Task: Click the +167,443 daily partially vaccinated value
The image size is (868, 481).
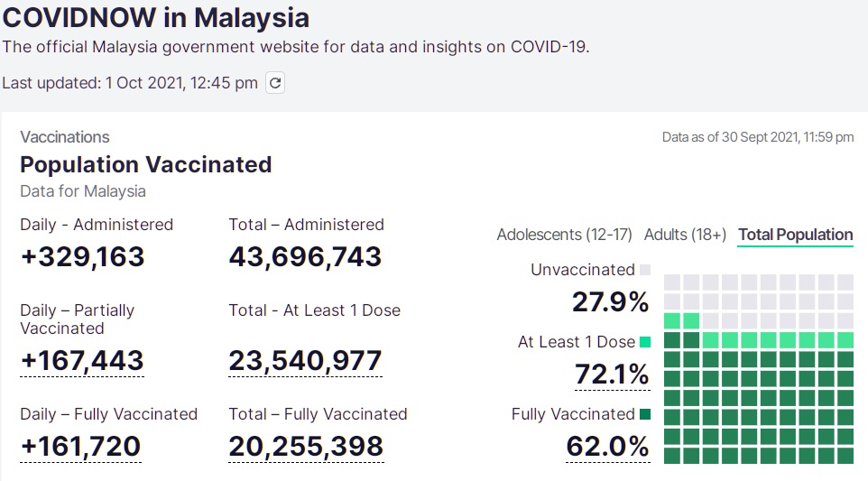Action: coord(82,361)
